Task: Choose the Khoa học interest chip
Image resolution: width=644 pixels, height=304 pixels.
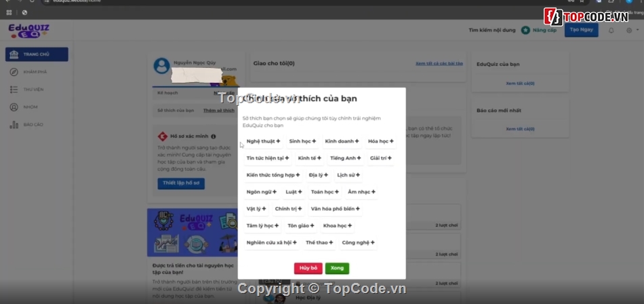Action: pyautogui.click(x=337, y=226)
